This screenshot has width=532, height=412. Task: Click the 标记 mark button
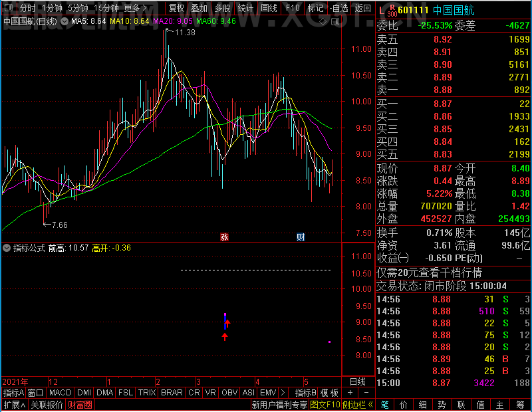[x=315, y=8]
